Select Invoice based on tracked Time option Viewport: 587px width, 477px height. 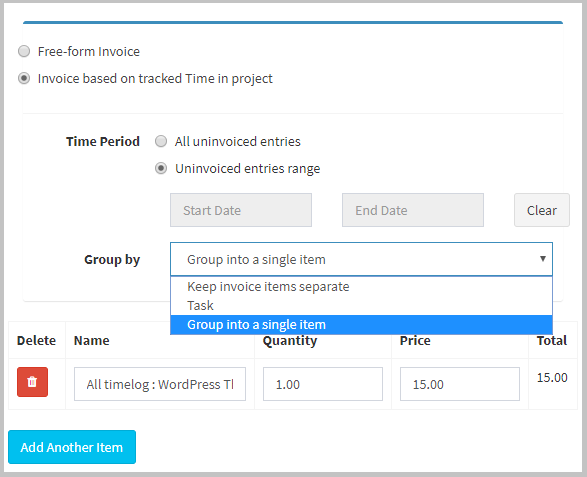pyautogui.click(x=24, y=78)
